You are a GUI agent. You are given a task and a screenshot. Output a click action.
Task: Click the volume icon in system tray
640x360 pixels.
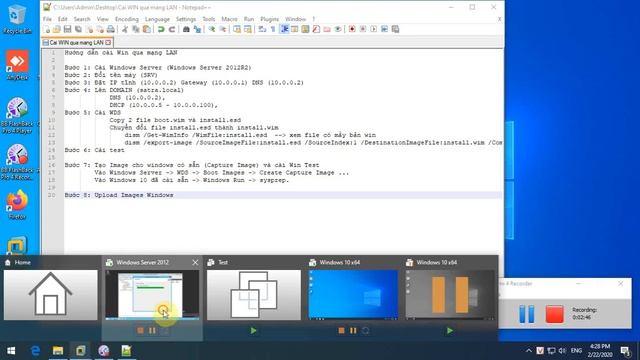pos(562,351)
